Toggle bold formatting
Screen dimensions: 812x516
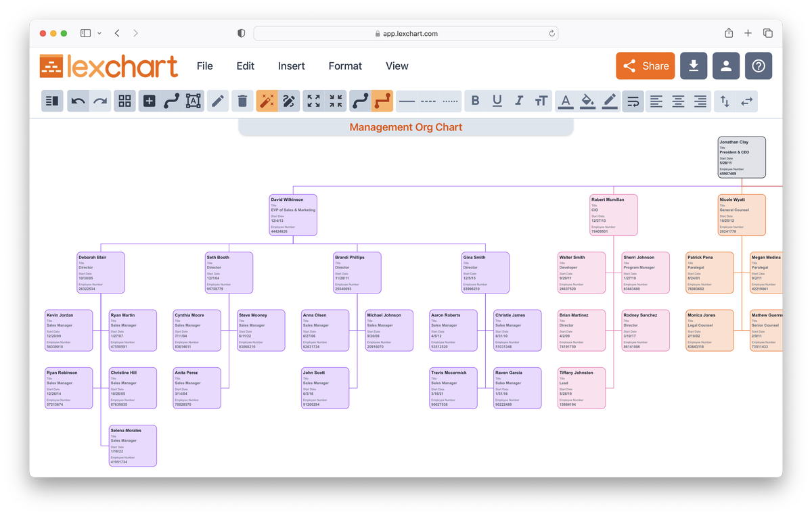tap(475, 101)
